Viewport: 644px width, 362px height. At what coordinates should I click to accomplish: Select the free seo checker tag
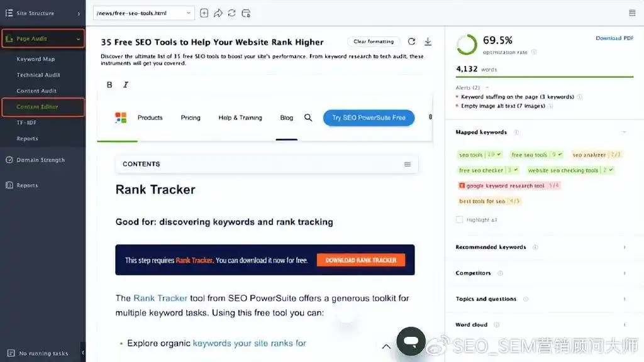tap(488, 170)
